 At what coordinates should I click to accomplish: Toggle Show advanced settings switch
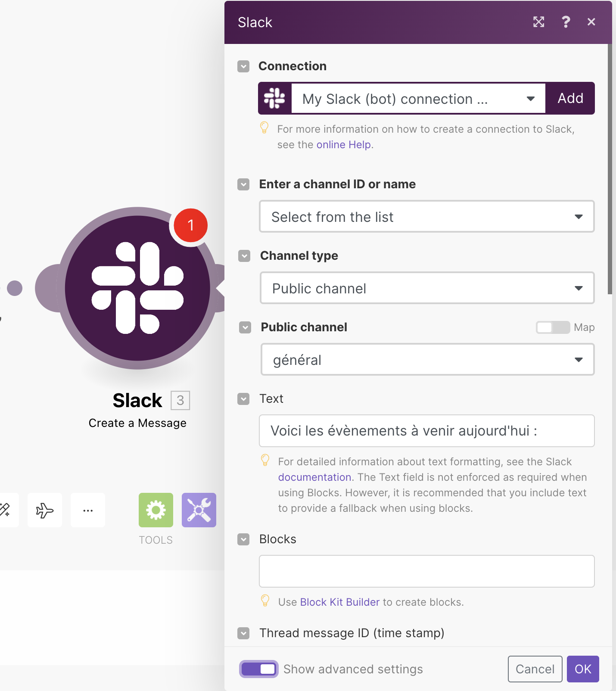point(259,669)
